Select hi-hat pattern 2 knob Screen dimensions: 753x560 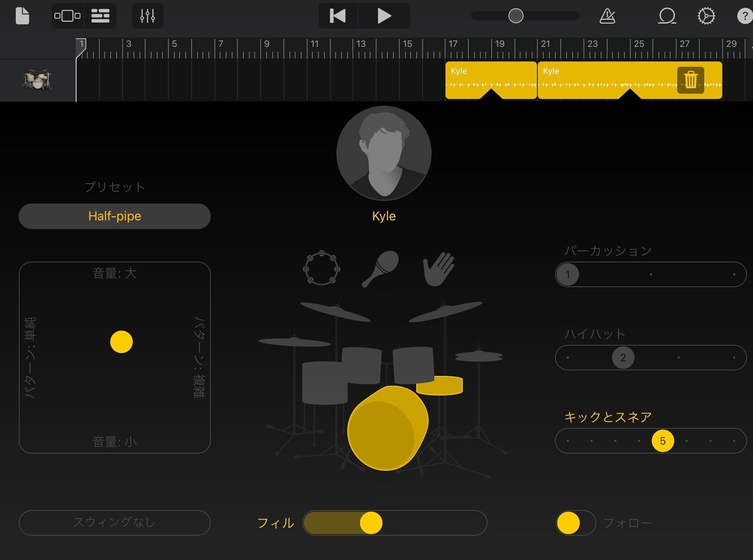tap(623, 358)
